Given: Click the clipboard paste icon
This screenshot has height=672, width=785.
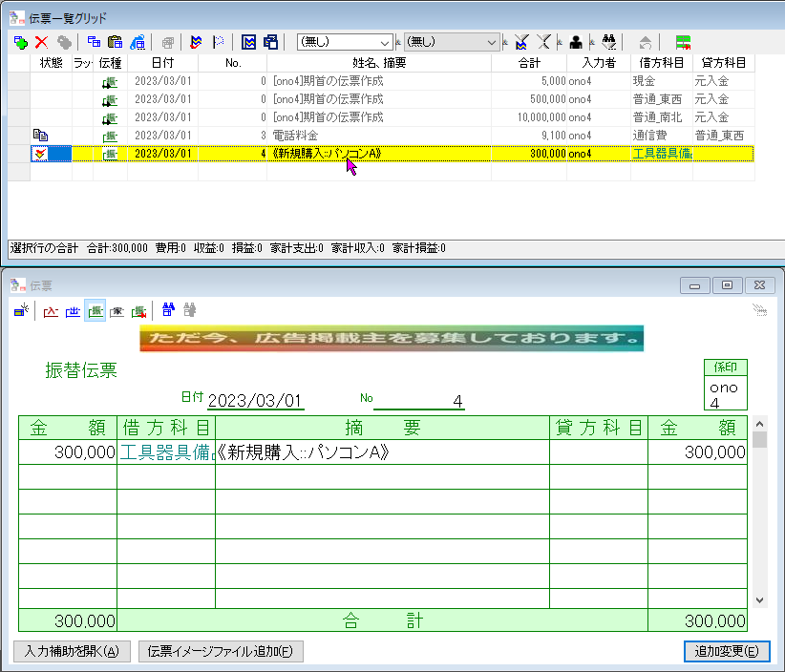Looking at the screenshot, I should coord(116,43).
